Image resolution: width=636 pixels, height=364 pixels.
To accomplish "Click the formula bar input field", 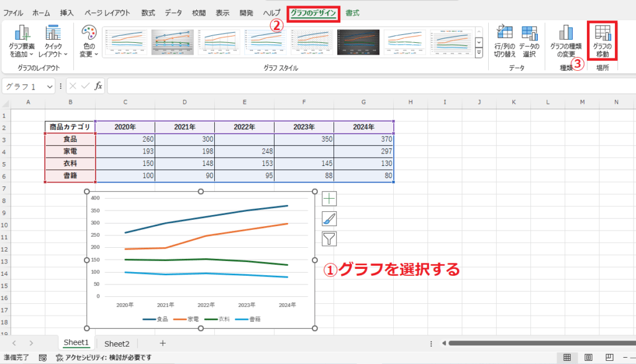I will [x=371, y=86].
